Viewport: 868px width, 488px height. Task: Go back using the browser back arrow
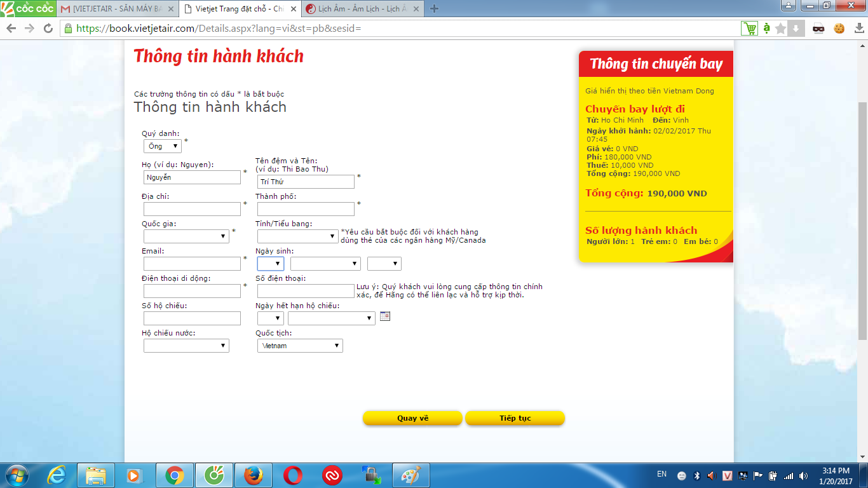pos(11,29)
